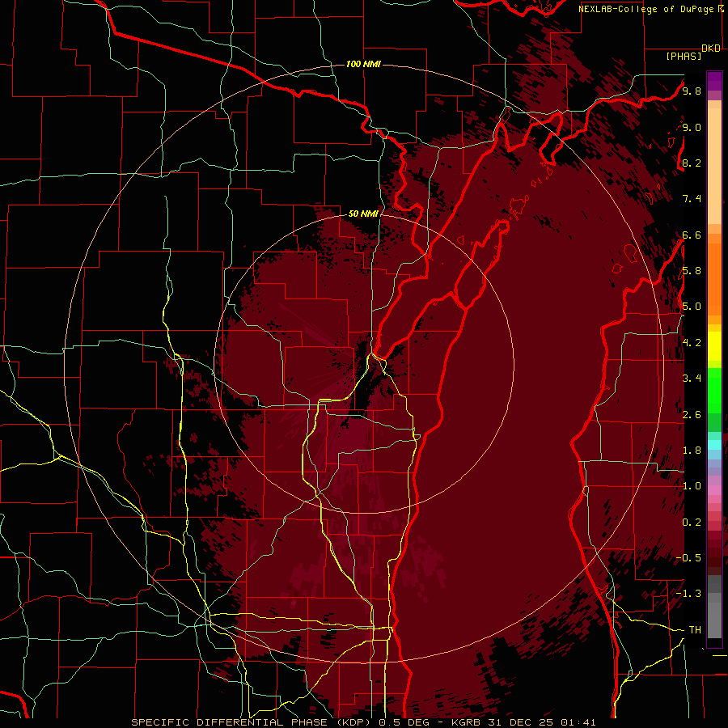Pick the cyan segment of the color bar

pyautogui.click(x=714, y=445)
